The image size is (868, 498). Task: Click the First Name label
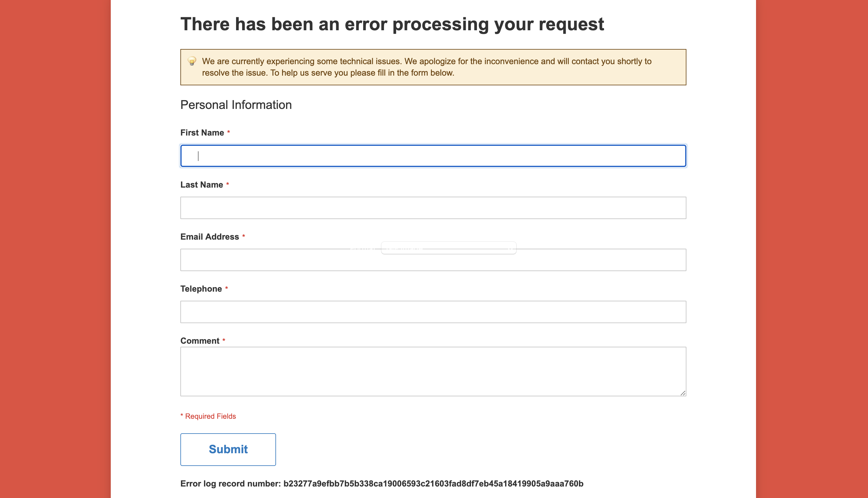(202, 133)
